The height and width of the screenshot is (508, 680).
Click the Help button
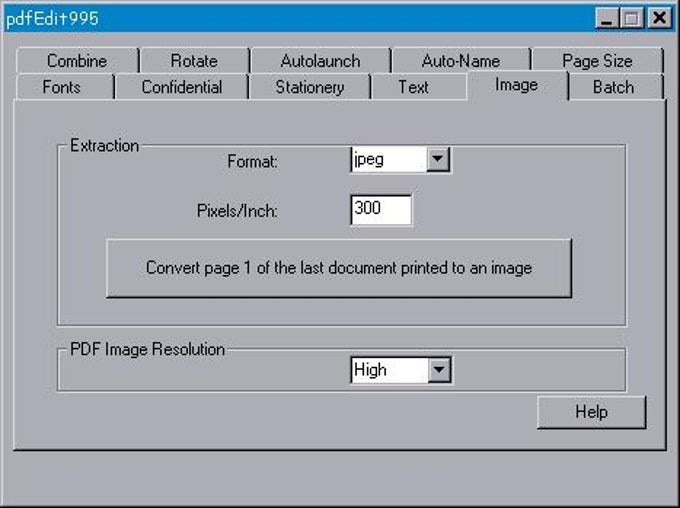[x=592, y=412]
